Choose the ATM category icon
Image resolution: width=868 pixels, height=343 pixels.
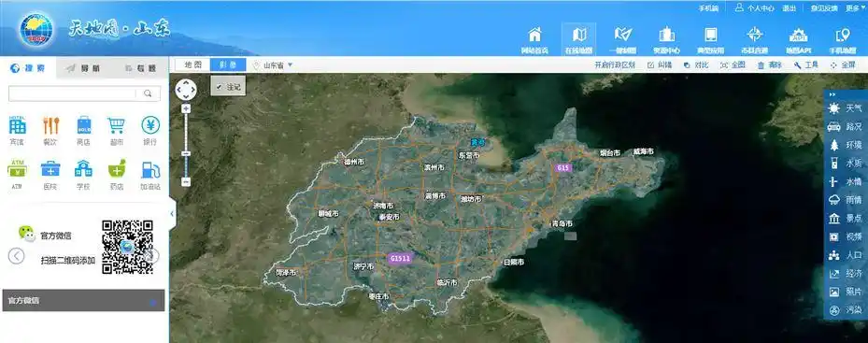point(17,168)
